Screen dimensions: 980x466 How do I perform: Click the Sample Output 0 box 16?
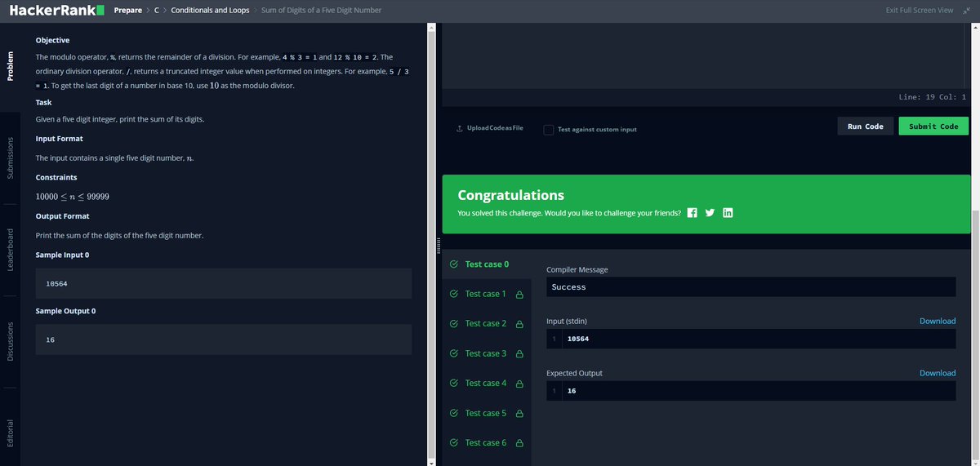click(x=224, y=340)
